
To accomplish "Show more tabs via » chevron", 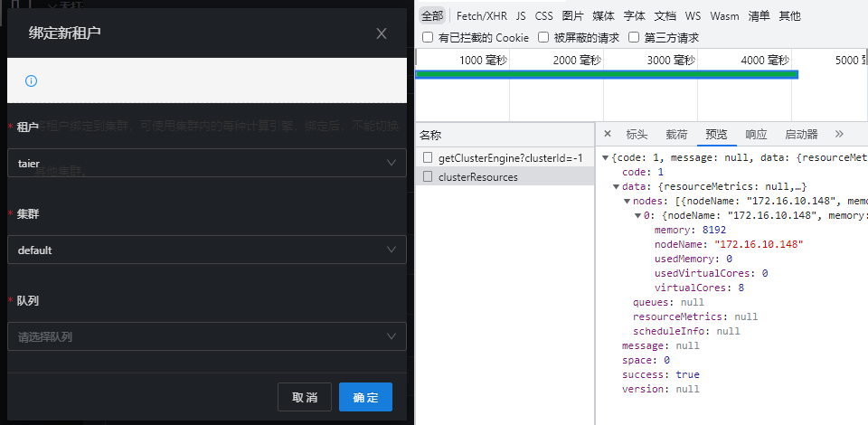I will click(x=839, y=134).
